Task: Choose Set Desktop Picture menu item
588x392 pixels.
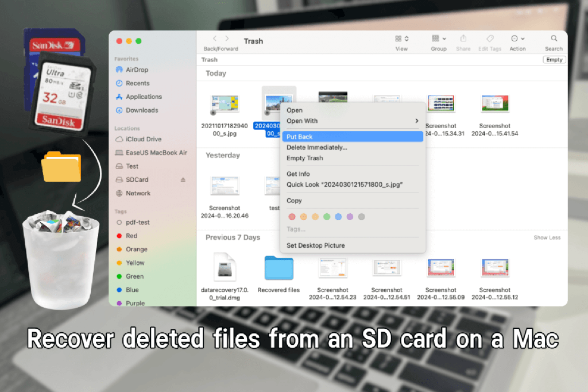Action: coord(315,245)
